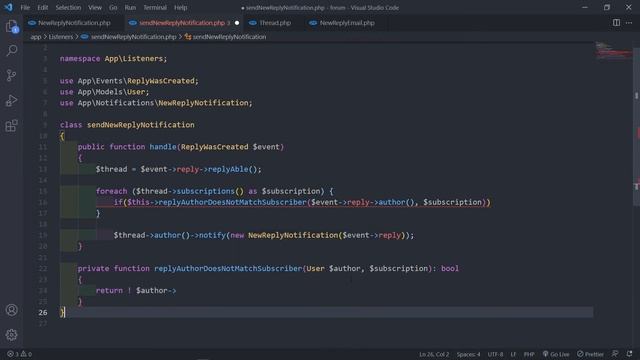The width and height of the screenshot is (640, 360).
Task: Open the Search view icon
Action: 11,51
